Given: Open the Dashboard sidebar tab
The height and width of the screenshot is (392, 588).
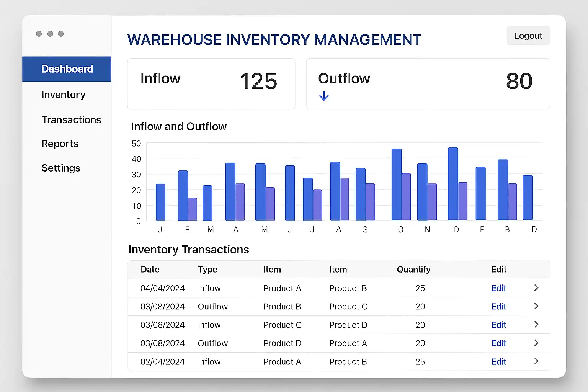Looking at the screenshot, I should [67, 69].
